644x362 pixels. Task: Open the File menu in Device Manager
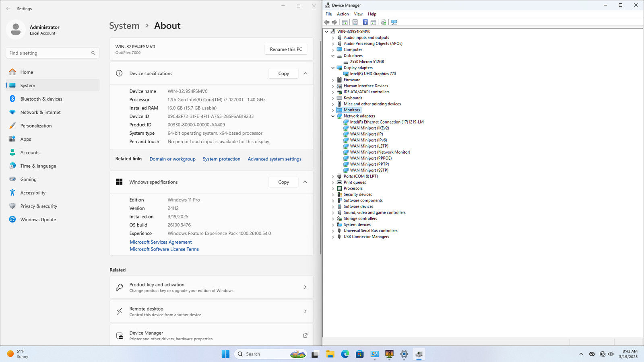click(x=329, y=14)
